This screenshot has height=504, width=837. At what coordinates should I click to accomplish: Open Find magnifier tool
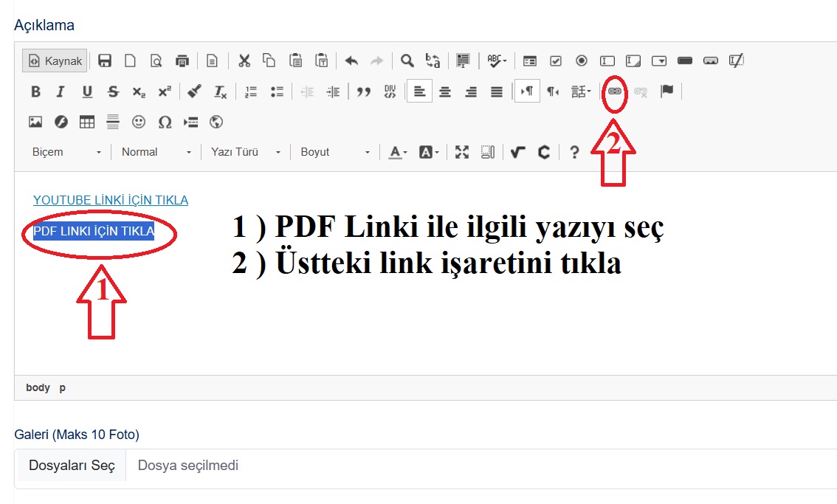tap(407, 61)
